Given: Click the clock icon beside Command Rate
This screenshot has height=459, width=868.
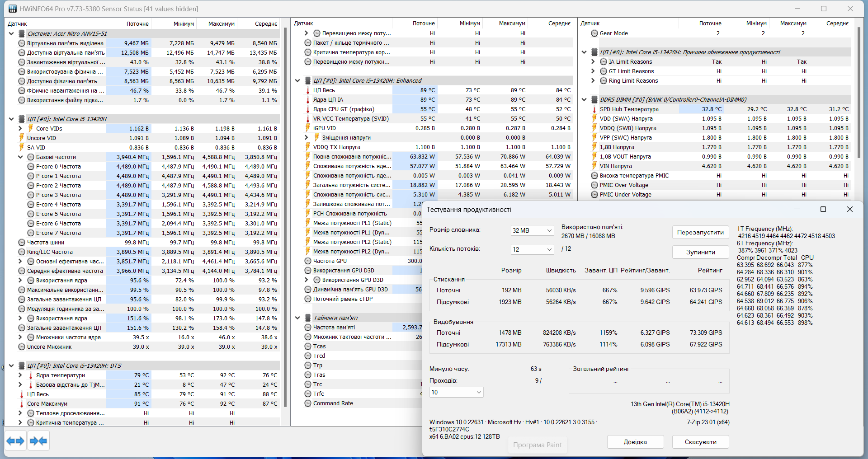Looking at the screenshot, I should point(308,403).
